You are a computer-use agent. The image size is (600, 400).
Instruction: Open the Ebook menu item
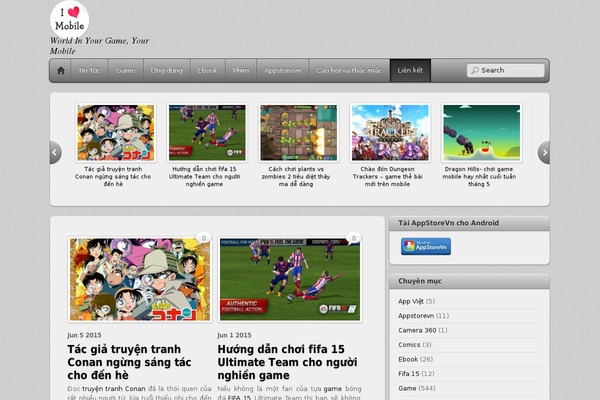tap(207, 70)
